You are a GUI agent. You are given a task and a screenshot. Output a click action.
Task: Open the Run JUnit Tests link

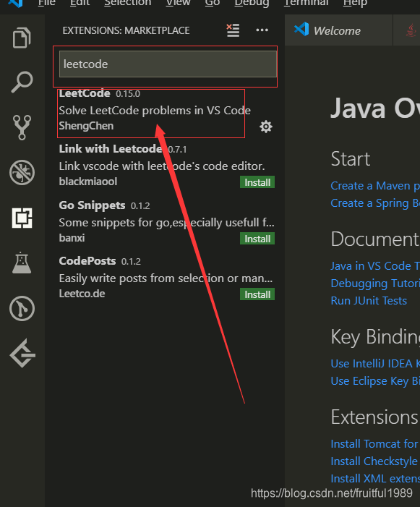(x=369, y=301)
